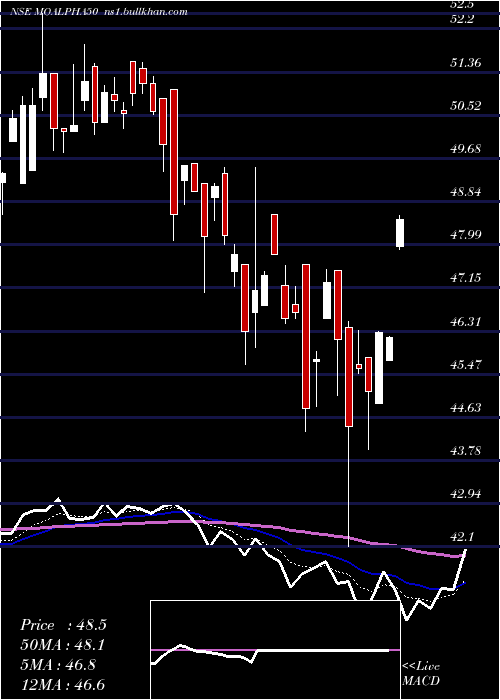Click the 50MA : 48.1 readout

coord(64,645)
